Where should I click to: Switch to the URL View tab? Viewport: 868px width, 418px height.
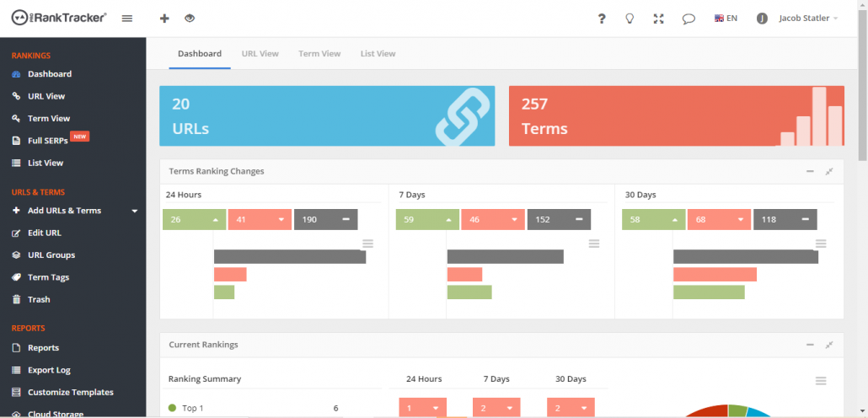[260, 54]
